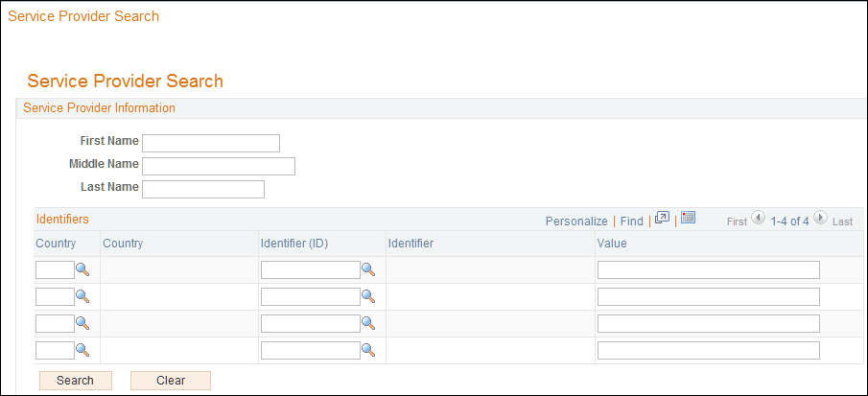
Task: Click Value field in third row
Action: click(709, 323)
